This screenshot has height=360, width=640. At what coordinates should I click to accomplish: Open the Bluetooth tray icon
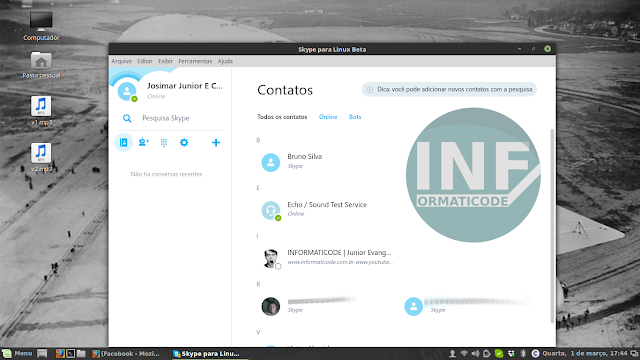pos(523,353)
